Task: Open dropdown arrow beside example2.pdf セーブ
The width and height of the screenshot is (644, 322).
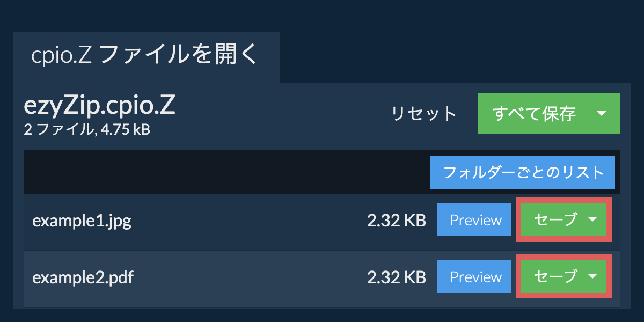Action: click(x=592, y=277)
